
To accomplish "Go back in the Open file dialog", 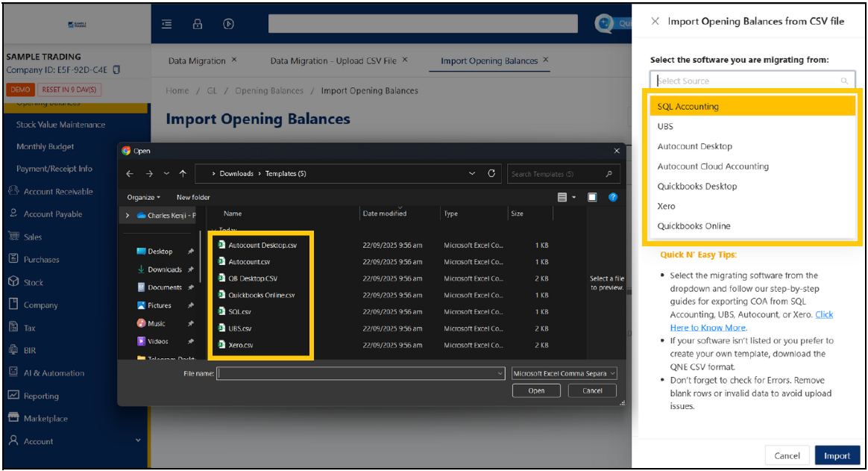I will point(130,173).
